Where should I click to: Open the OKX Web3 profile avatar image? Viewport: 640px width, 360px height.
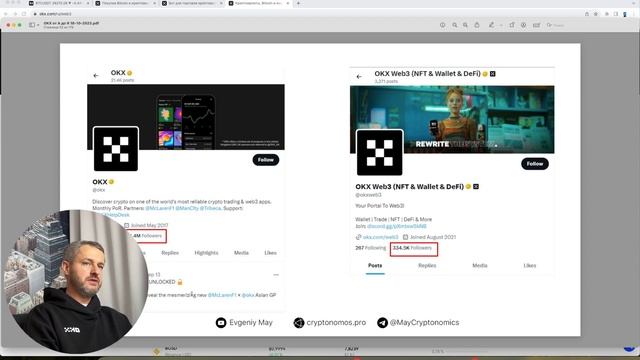pos(380,153)
